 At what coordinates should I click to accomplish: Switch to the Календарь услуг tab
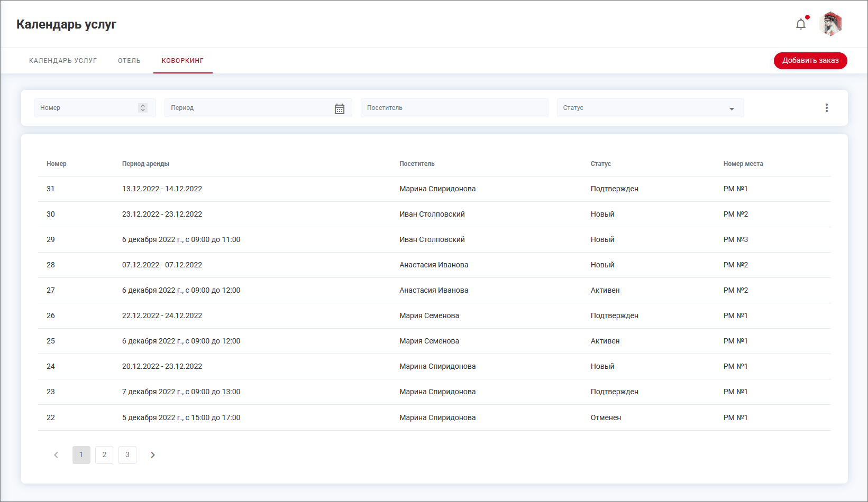click(63, 61)
